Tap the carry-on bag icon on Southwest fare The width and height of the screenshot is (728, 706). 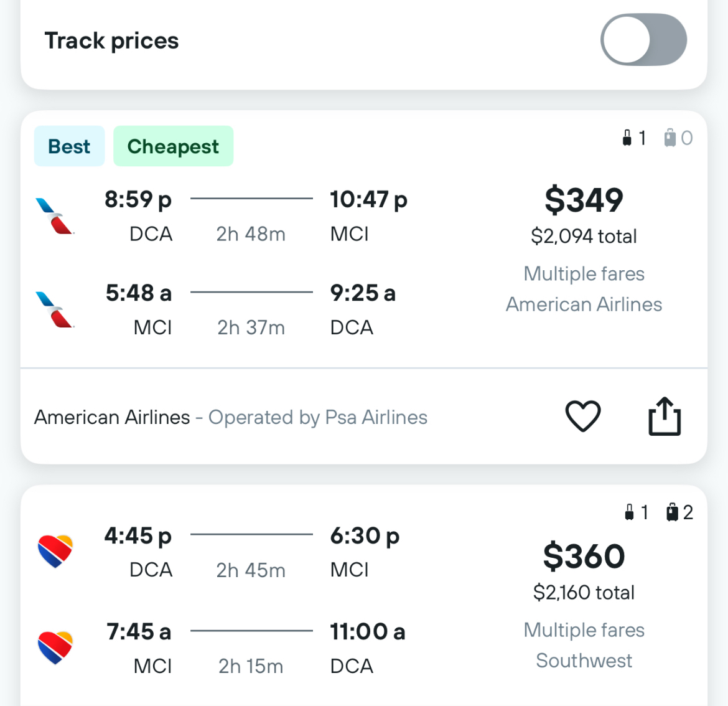click(629, 512)
